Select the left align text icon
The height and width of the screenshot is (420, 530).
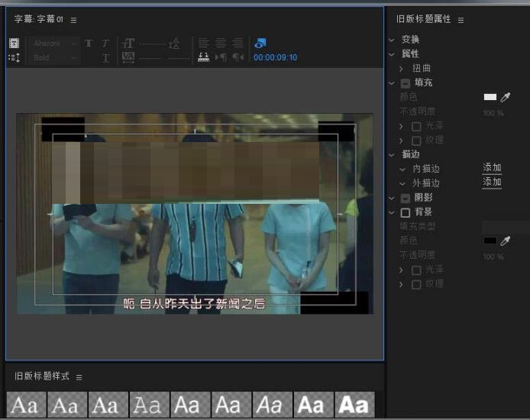tap(203, 44)
